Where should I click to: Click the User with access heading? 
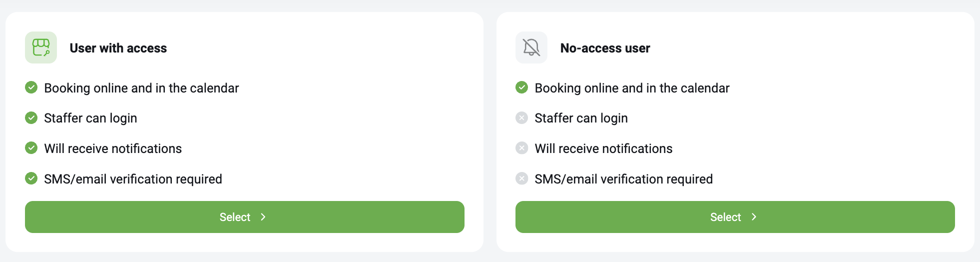tap(118, 48)
